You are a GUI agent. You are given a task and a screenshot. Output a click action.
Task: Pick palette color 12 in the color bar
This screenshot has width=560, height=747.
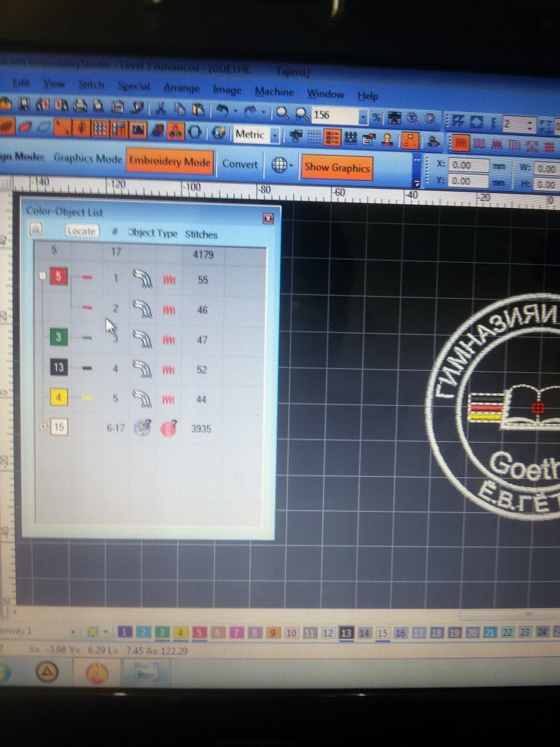(x=328, y=633)
